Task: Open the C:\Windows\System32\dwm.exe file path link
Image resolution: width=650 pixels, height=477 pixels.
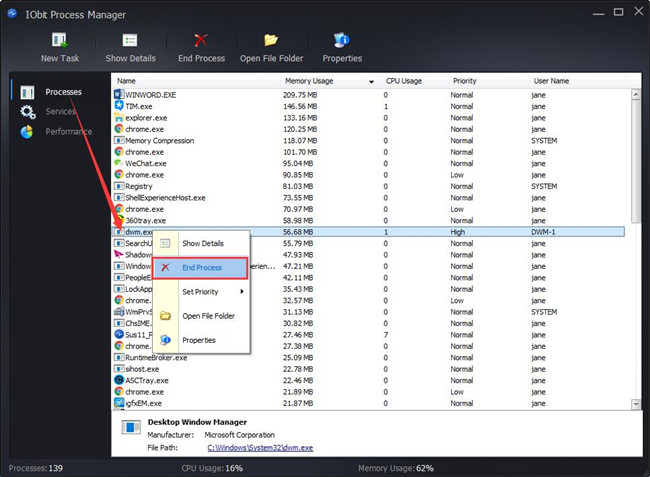Action: (260, 448)
